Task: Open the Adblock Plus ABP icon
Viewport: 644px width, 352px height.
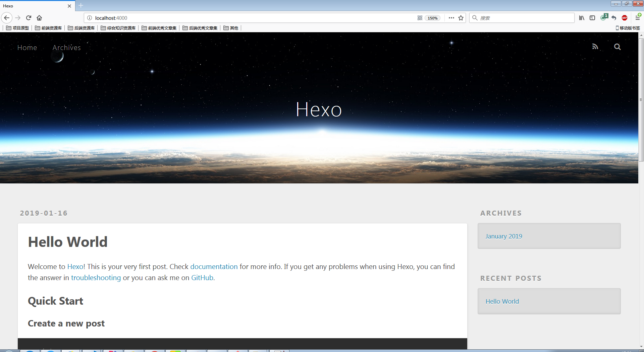Action: tap(625, 18)
